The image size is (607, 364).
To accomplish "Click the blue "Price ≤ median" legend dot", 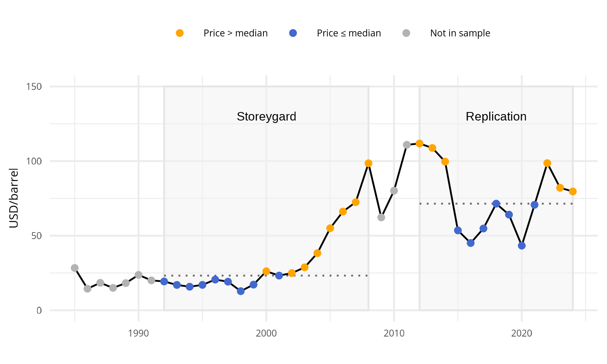I will pyautogui.click(x=293, y=33).
